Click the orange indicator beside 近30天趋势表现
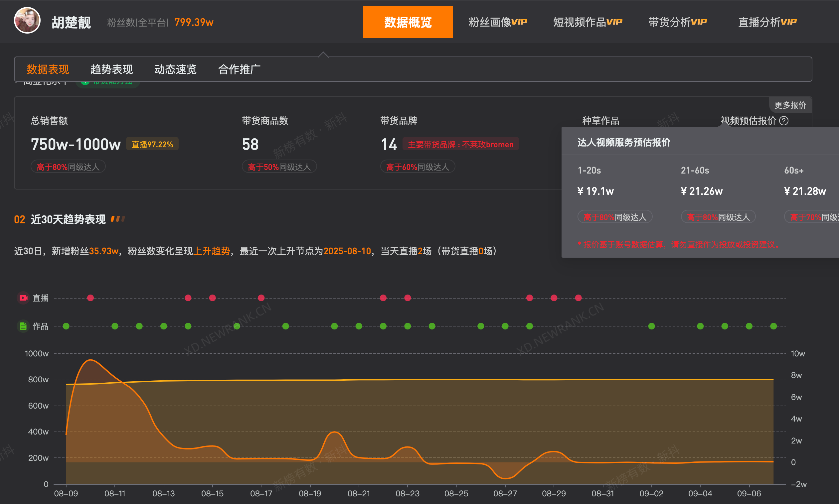The image size is (839, 504). point(118,219)
